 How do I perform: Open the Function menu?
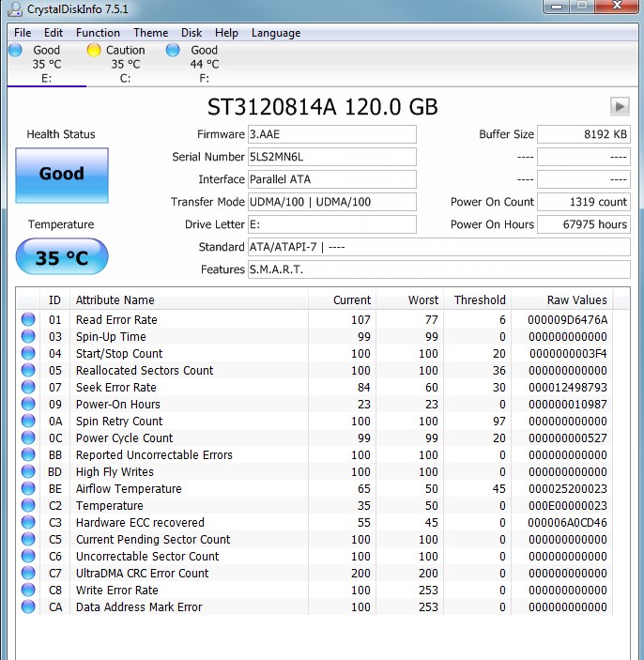click(x=98, y=33)
